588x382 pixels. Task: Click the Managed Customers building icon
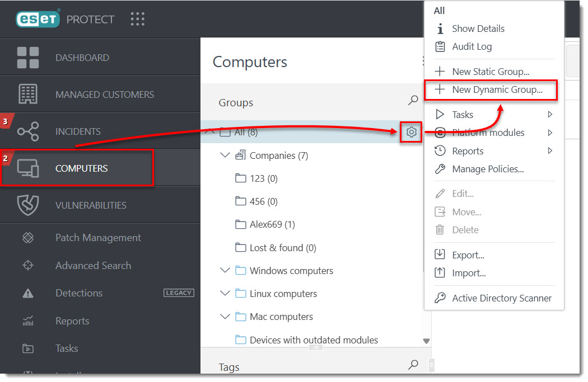28,94
